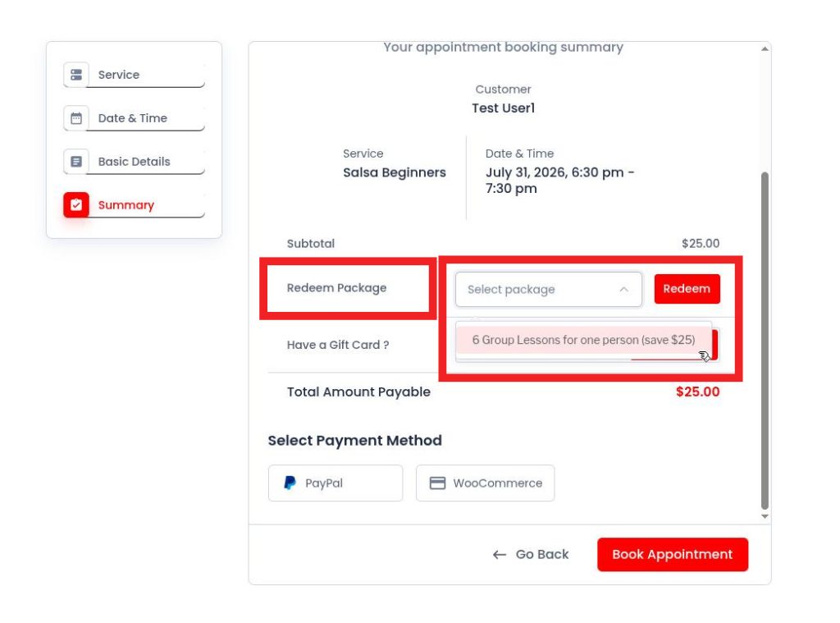This screenshot has height=623, width=840.
Task: Go to the Service step tab
Action: pyautogui.click(x=134, y=75)
